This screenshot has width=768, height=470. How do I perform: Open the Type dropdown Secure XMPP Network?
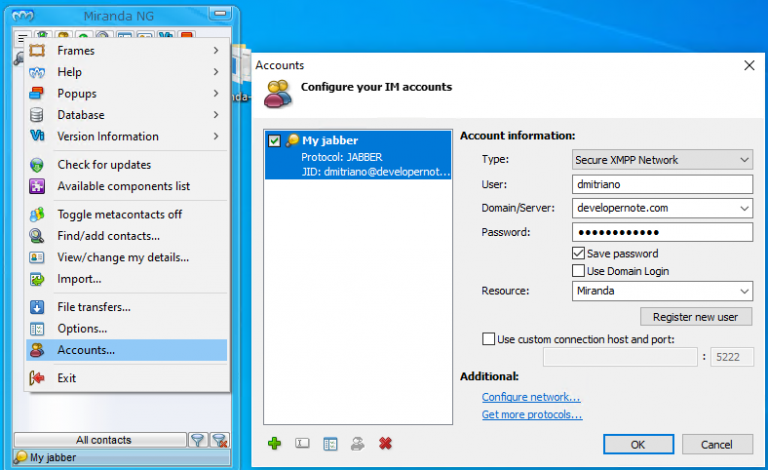coord(662,160)
